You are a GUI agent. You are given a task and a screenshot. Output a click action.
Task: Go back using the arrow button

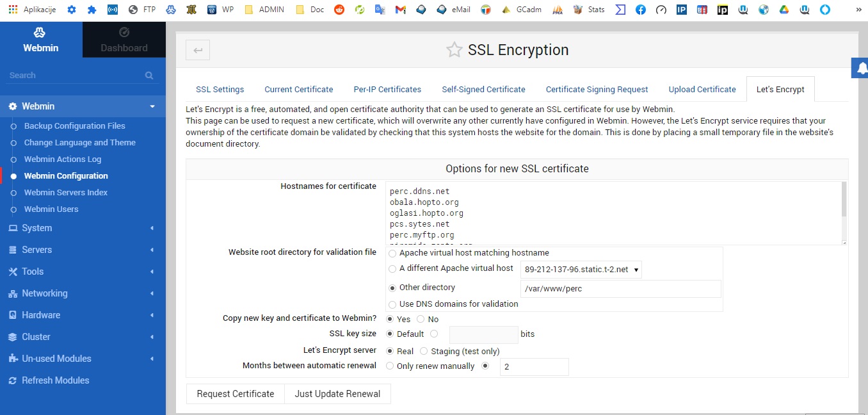click(198, 50)
